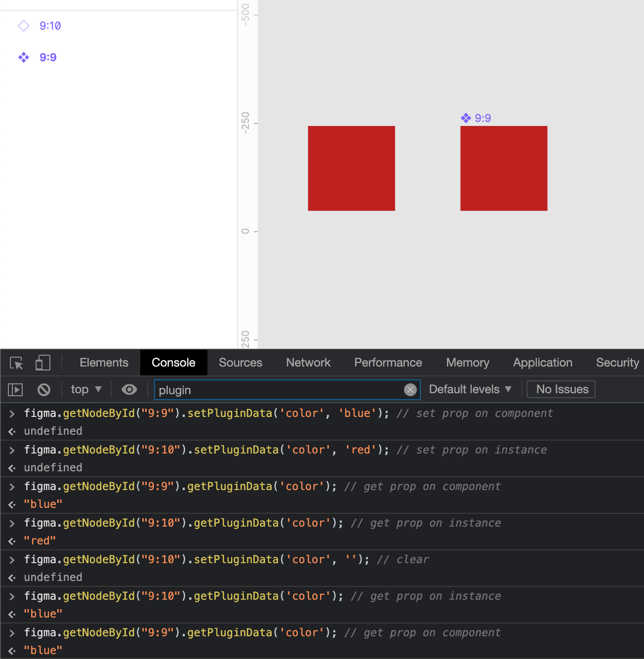Click component icon beside canvas 9:9 label
Screen dimensions: 644x659
tap(466, 118)
